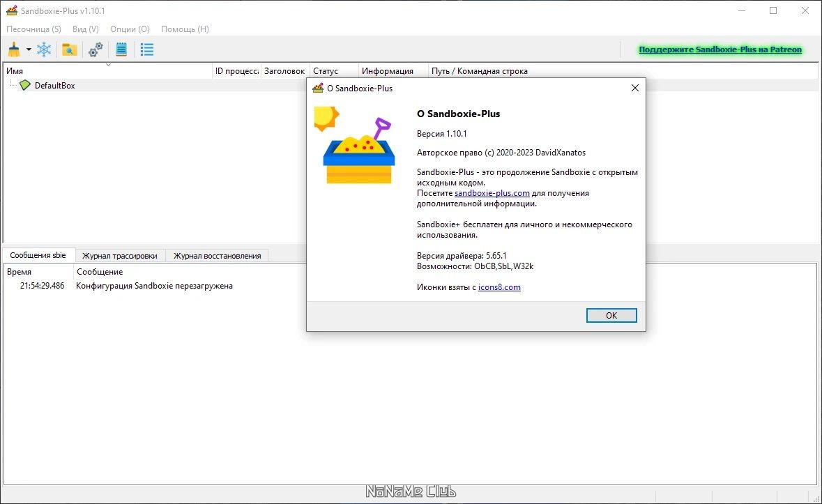This screenshot has height=504, width=822.
Task: Open the dropdown arrow next to broom icon
Action: 29,49
